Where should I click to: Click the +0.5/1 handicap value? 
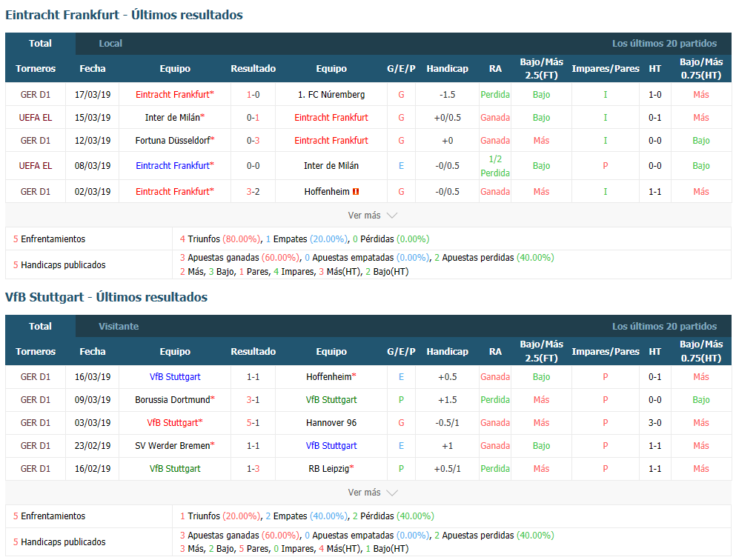tap(448, 469)
